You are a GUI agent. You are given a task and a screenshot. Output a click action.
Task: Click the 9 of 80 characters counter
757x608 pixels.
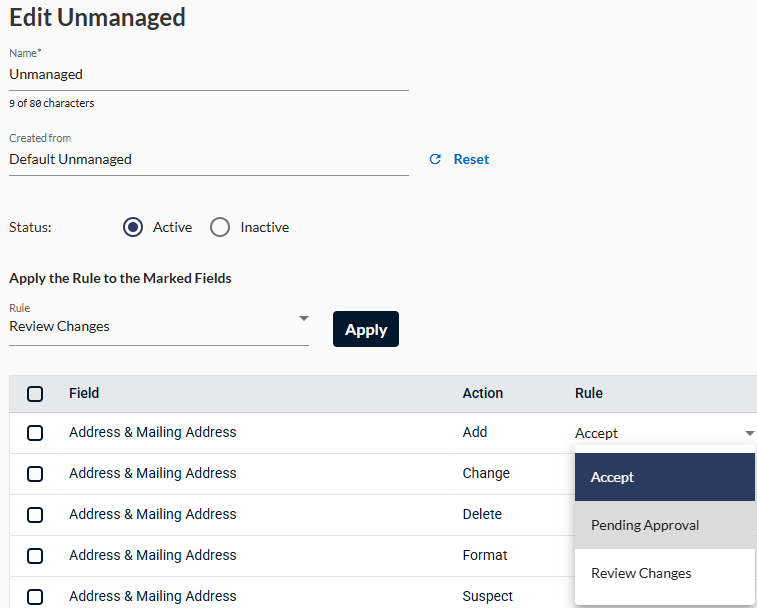pos(52,103)
